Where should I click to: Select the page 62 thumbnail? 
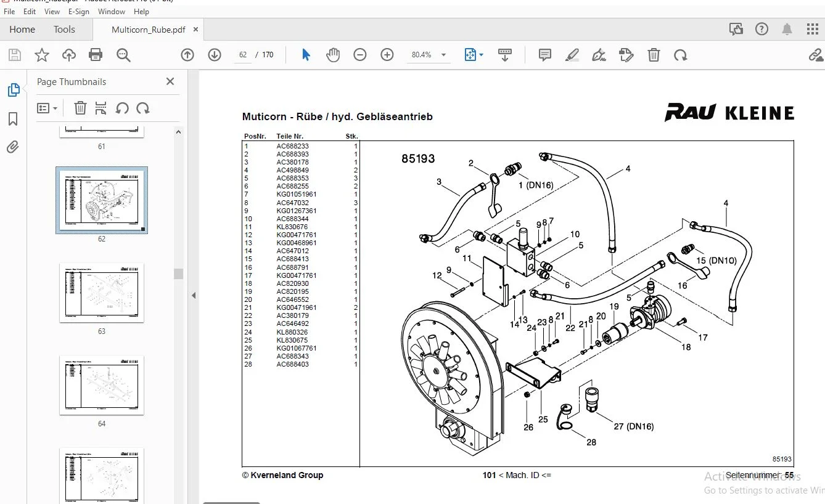click(x=102, y=200)
